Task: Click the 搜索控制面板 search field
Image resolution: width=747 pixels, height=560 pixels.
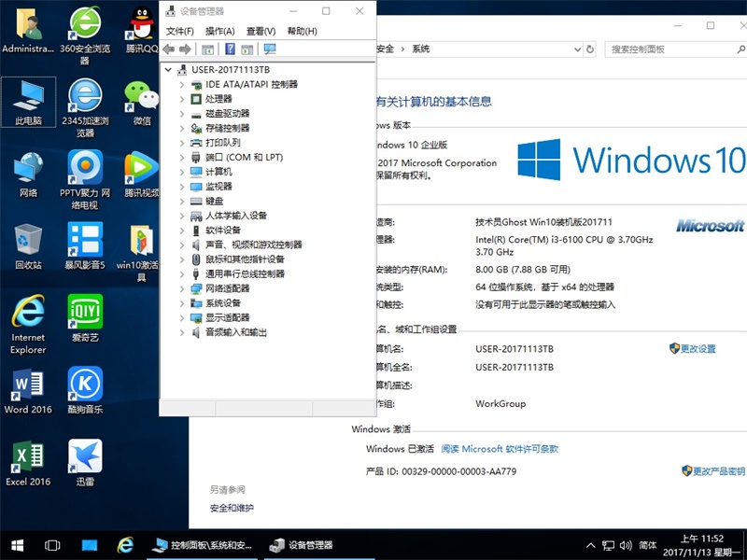Action: (x=668, y=49)
